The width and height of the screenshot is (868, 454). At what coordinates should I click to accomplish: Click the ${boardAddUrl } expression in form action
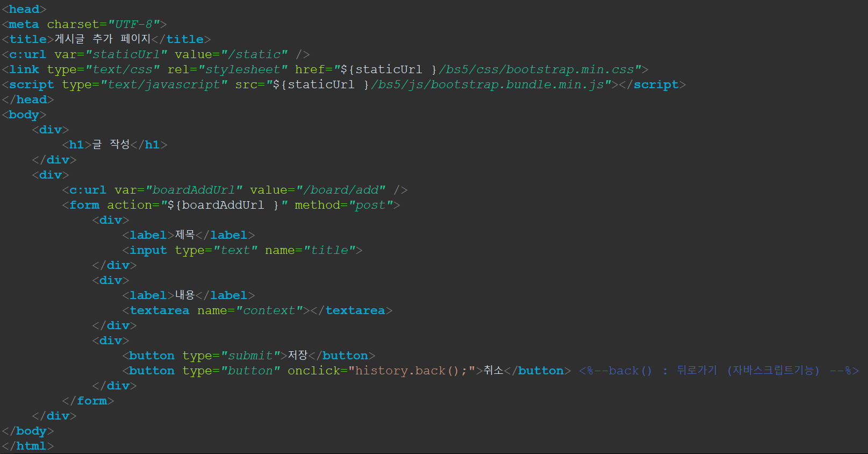click(224, 205)
